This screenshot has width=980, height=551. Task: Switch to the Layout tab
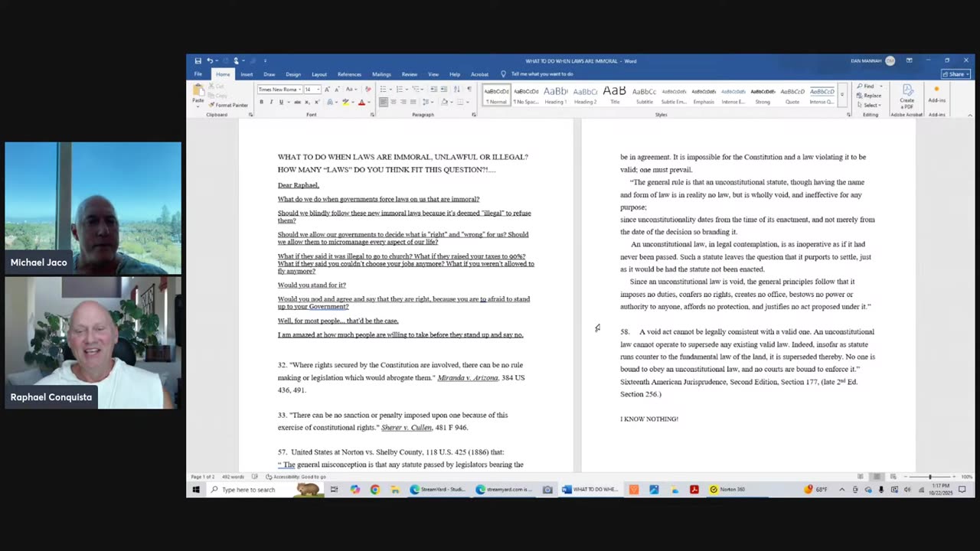pyautogui.click(x=319, y=74)
